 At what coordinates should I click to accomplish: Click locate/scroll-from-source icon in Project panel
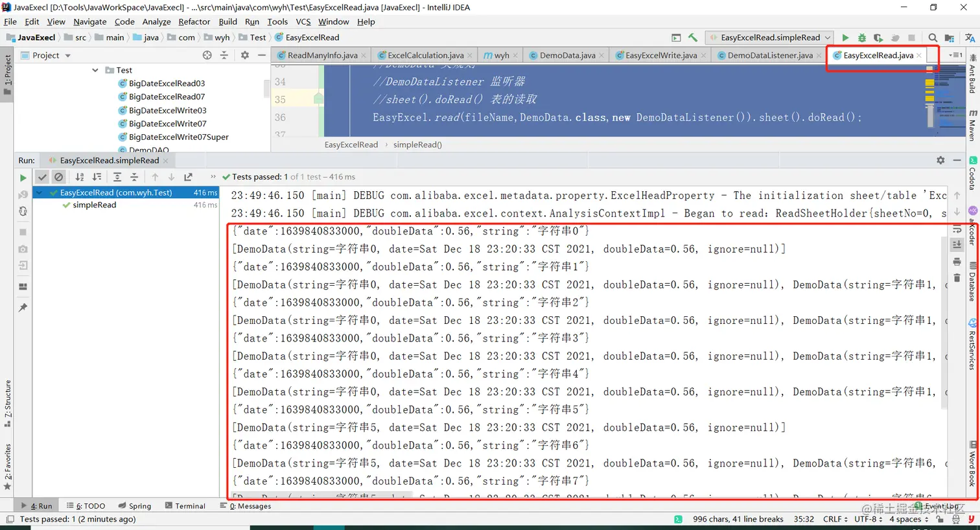[207, 55]
